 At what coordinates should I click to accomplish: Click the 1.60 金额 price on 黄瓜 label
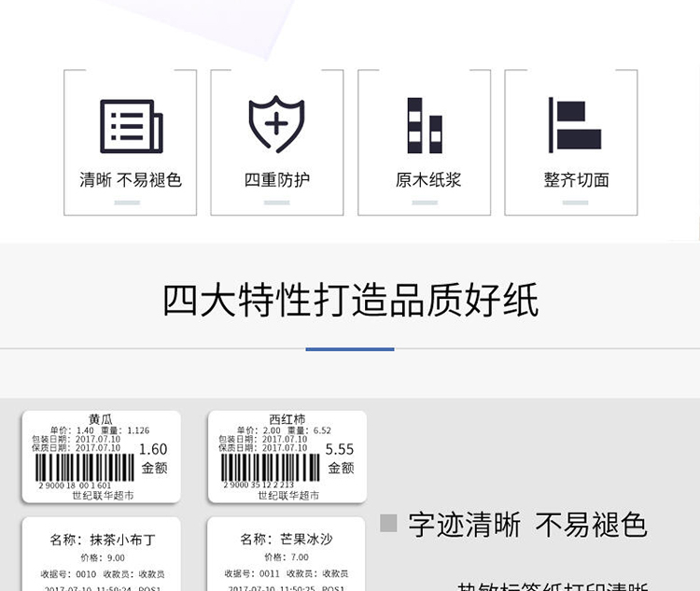tap(153, 457)
